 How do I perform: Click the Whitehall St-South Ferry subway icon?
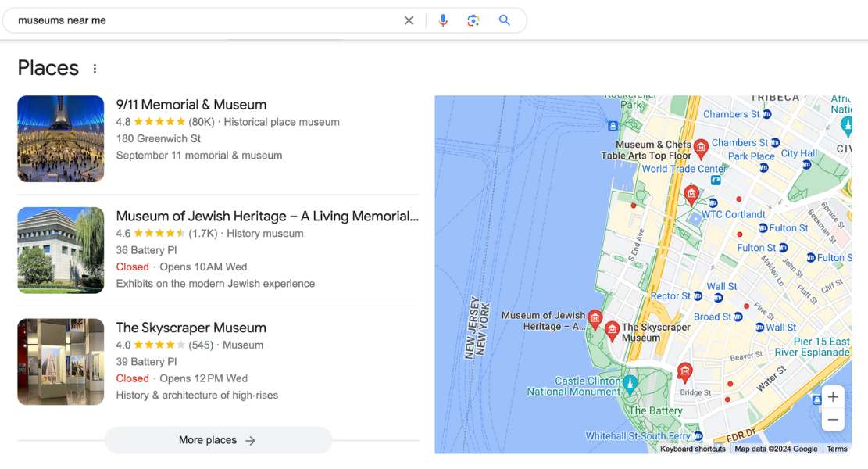(x=698, y=436)
